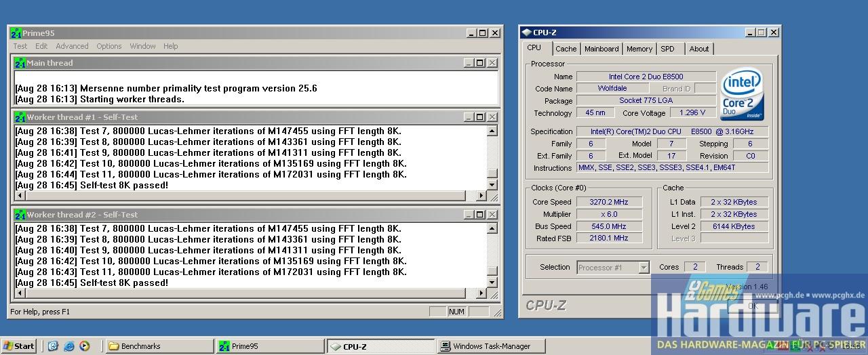The image size is (868, 355).
Task: Maximize the Main thread window
Action: coord(480,63)
